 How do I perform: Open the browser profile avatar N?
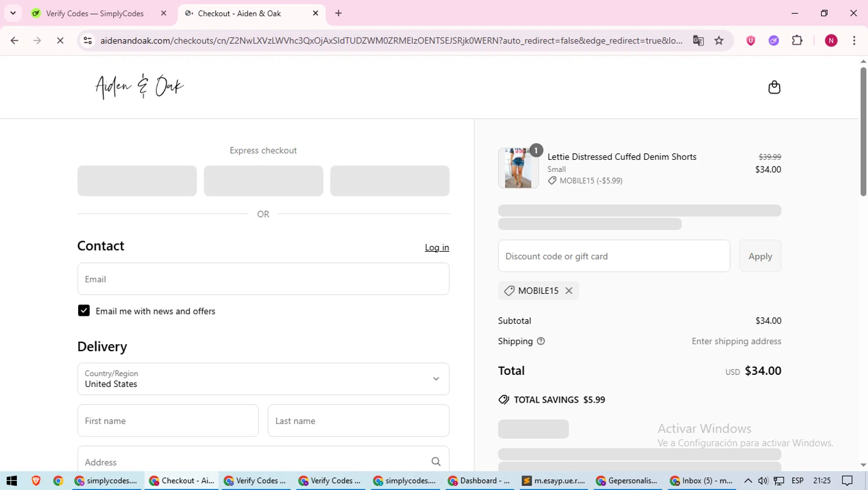(x=831, y=40)
